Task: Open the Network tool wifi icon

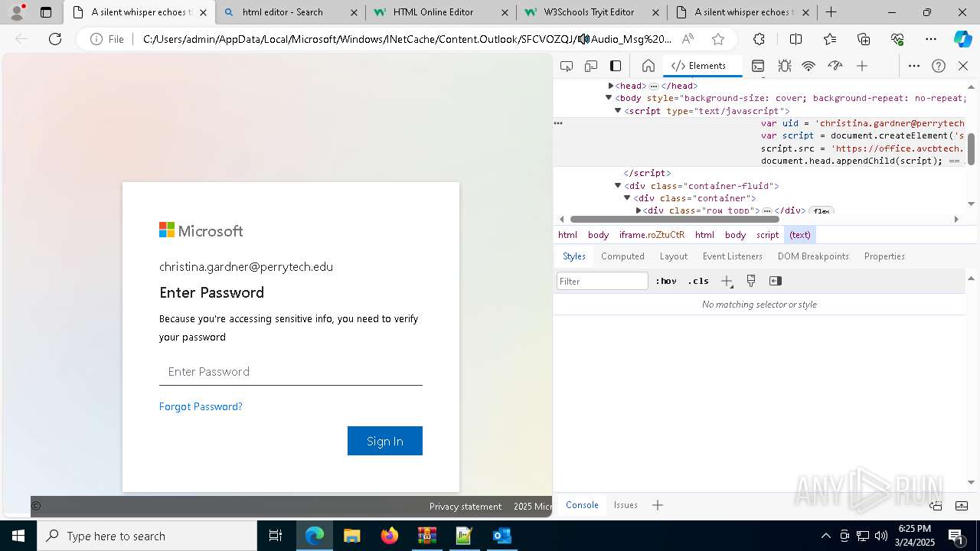Action: pyautogui.click(x=808, y=66)
